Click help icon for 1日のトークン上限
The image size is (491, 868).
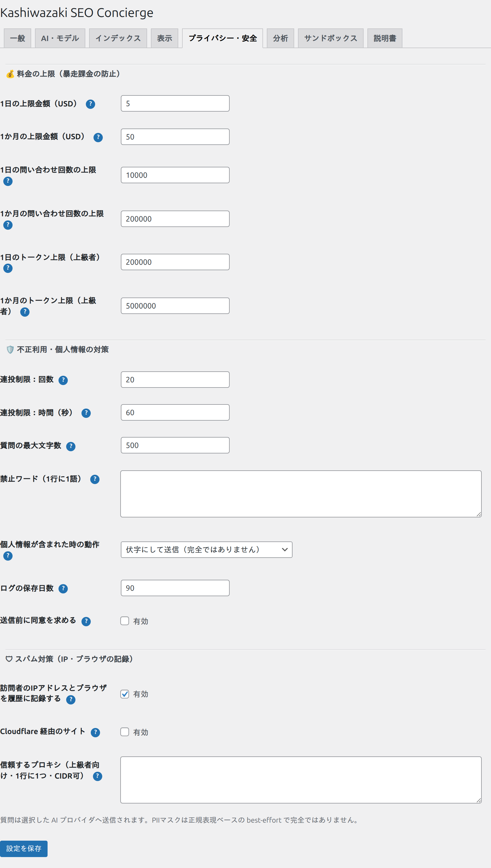(8, 268)
